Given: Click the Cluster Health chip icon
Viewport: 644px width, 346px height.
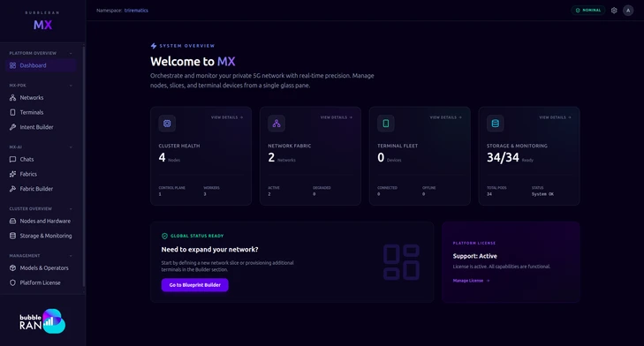Looking at the screenshot, I should pyautogui.click(x=167, y=124).
